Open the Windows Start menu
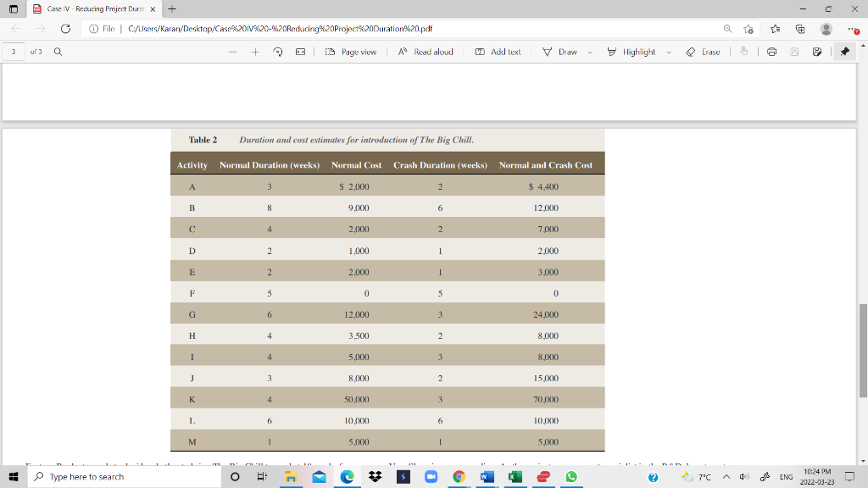This screenshot has height=488, width=868. pos(14,476)
